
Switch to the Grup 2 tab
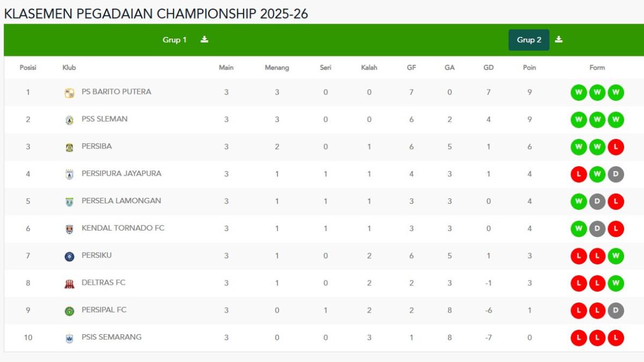coord(529,39)
